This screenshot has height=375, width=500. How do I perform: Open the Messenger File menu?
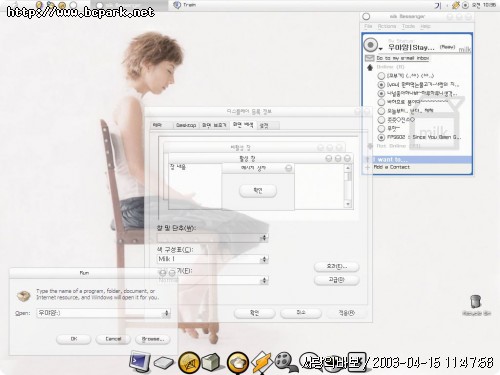pos(368,26)
